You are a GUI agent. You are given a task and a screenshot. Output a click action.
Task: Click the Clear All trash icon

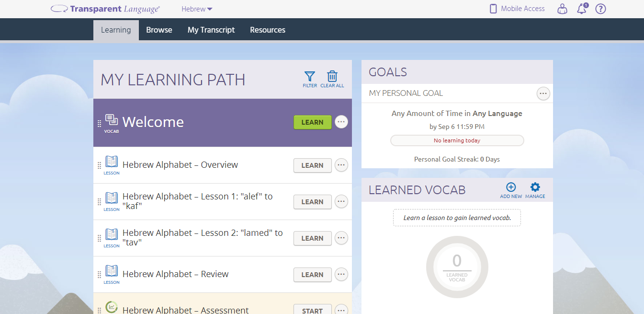332,76
